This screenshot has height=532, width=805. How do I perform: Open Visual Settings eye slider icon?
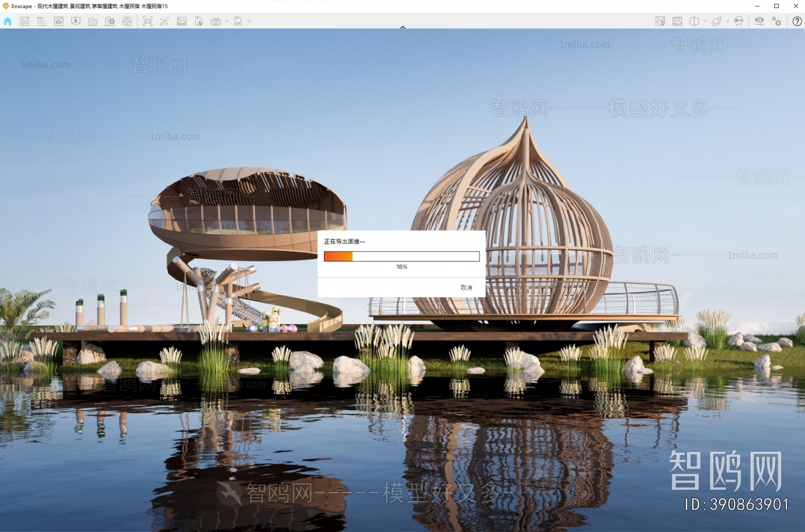759,21
